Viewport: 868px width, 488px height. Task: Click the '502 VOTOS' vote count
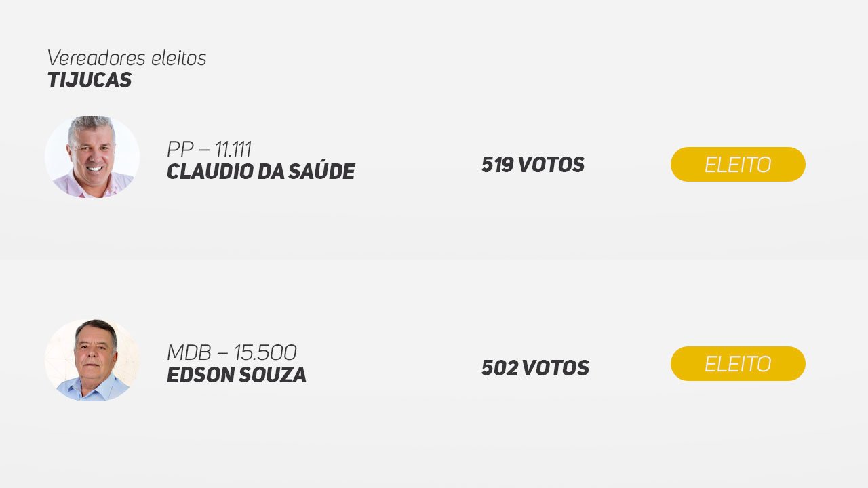[x=535, y=368]
